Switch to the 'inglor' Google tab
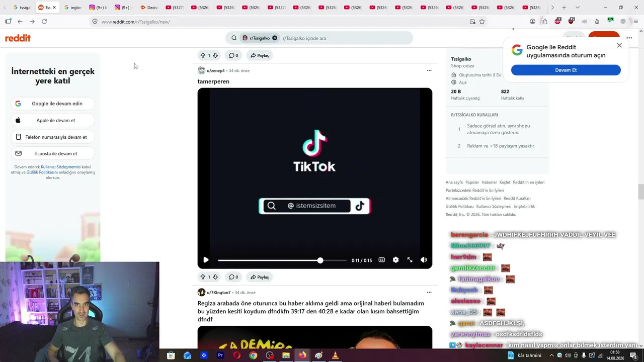The width and height of the screenshot is (644, 362). (73, 8)
